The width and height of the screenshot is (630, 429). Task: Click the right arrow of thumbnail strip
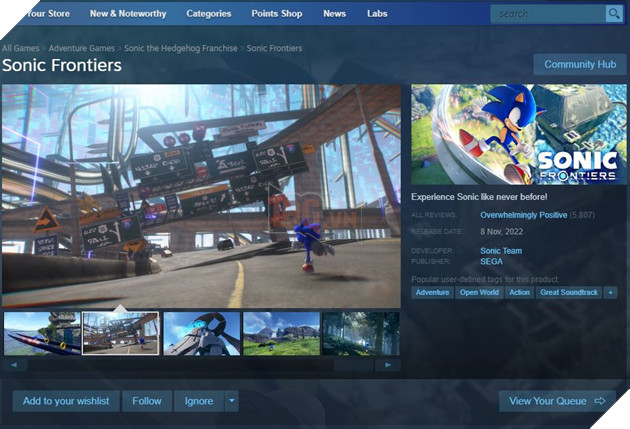(x=388, y=365)
